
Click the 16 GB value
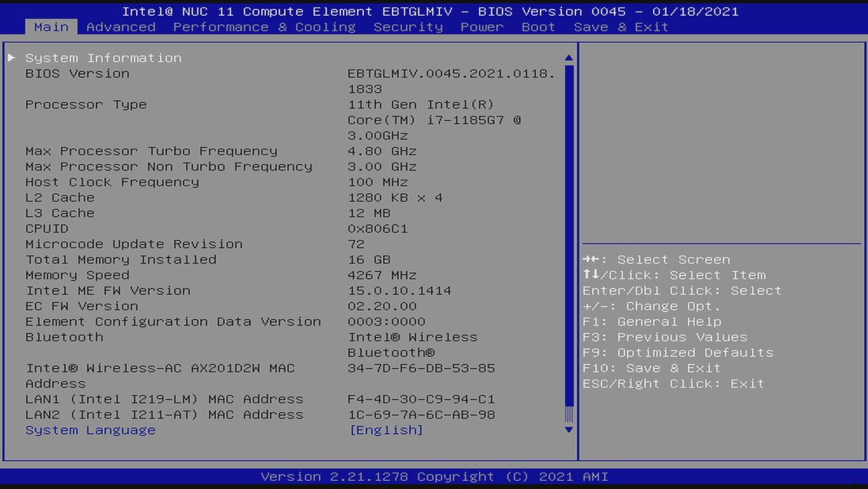click(369, 260)
